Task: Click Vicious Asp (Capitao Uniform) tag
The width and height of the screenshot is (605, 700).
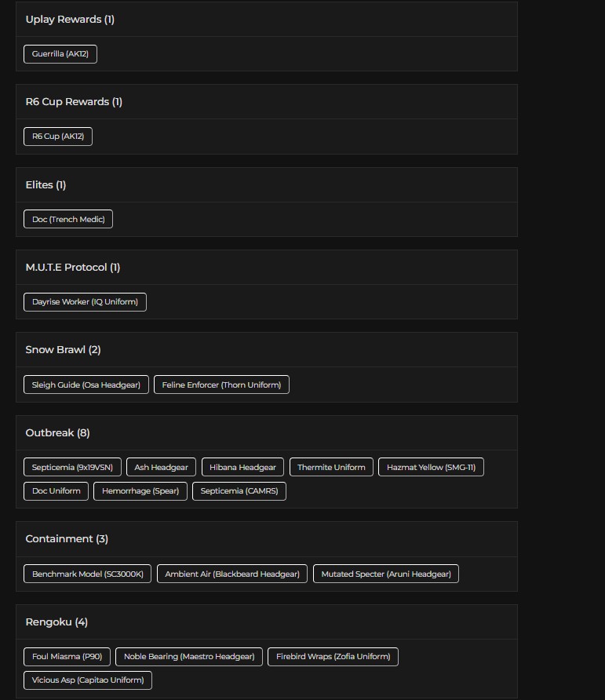Action: pos(88,680)
